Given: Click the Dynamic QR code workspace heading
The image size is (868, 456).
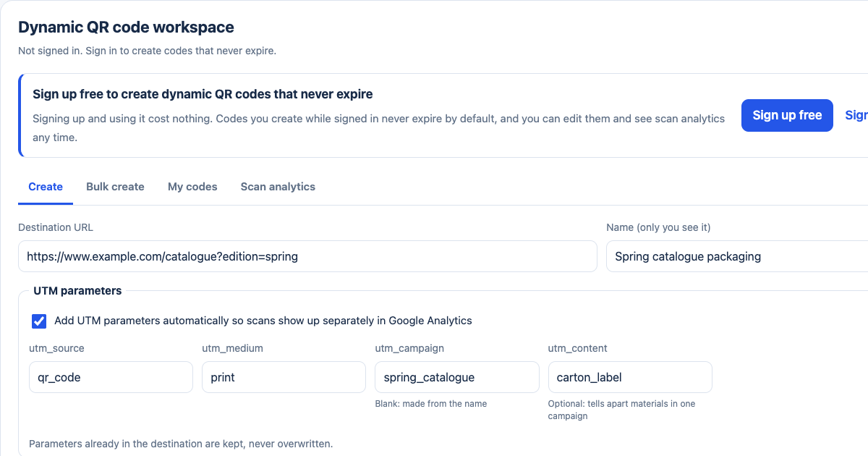Looking at the screenshot, I should click(126, 28).
